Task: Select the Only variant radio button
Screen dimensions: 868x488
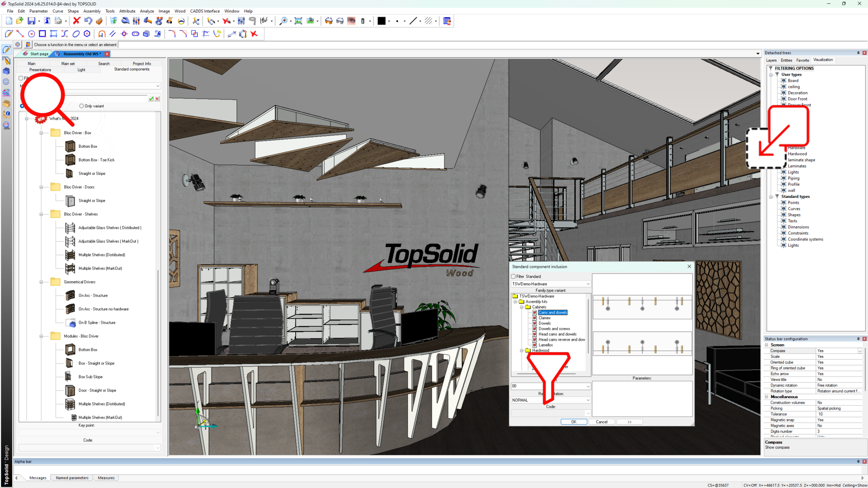Action: coord(81,106)
